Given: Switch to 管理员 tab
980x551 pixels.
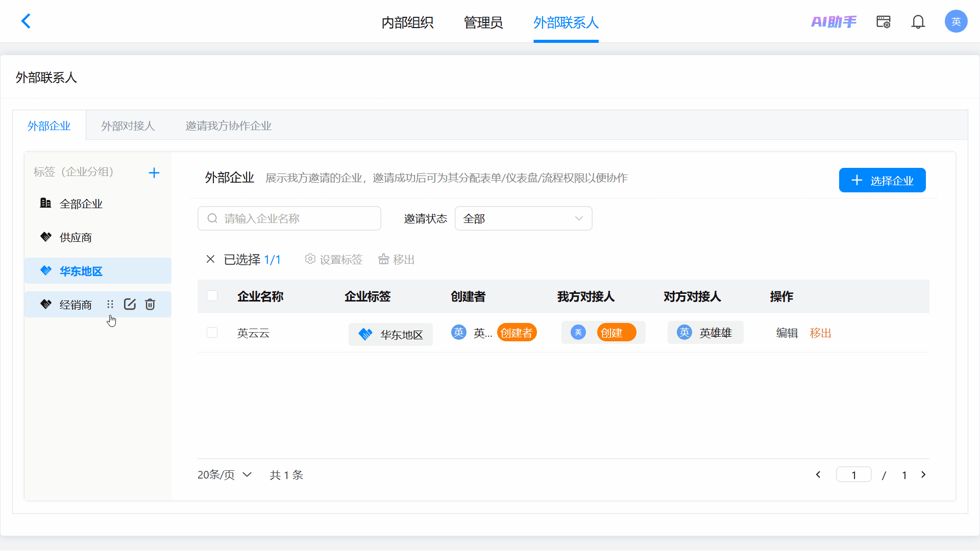Looking at the screenshot, I should coord(483,22).
